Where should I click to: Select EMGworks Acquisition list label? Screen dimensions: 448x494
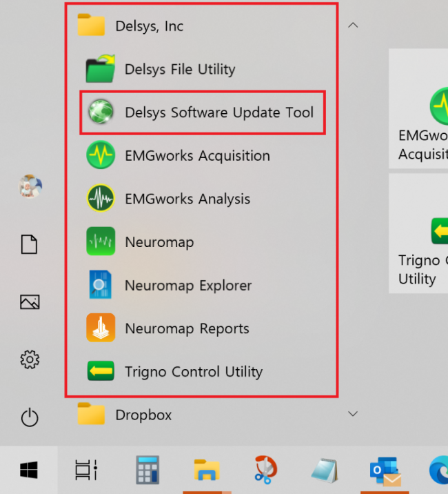pos(198,155)
